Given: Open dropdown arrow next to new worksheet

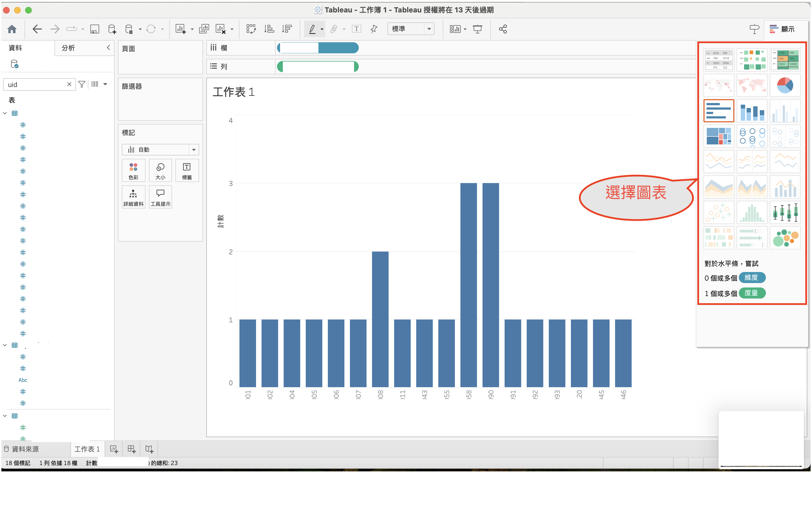Looking at the screenshot, I should 192,29.
